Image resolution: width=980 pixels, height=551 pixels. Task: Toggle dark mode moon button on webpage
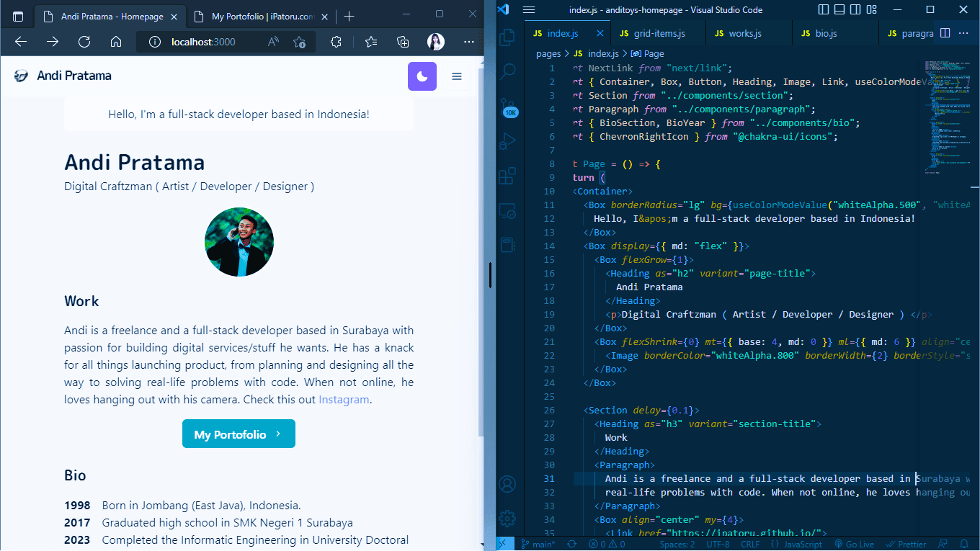pyautogui.click(x=422, y=76)
